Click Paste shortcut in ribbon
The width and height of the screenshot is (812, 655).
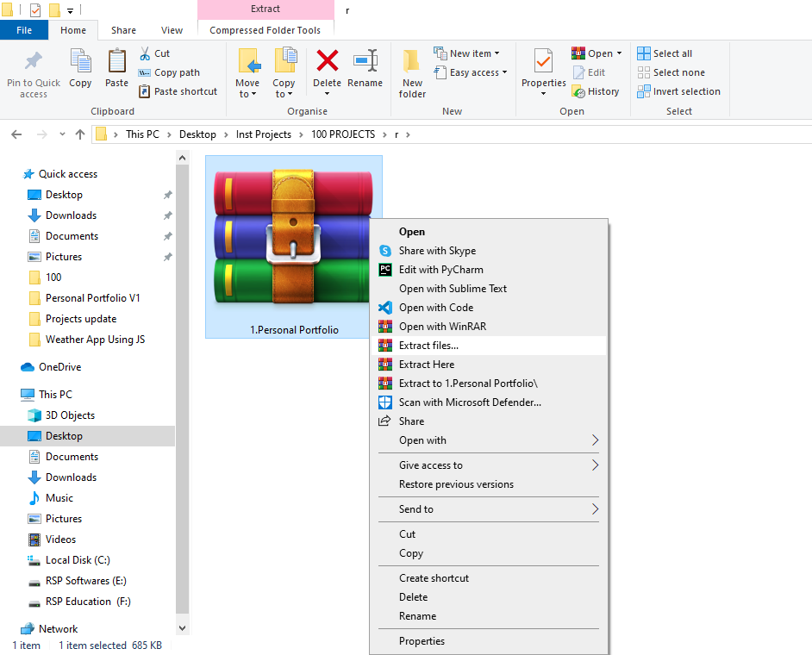point(178,91)
